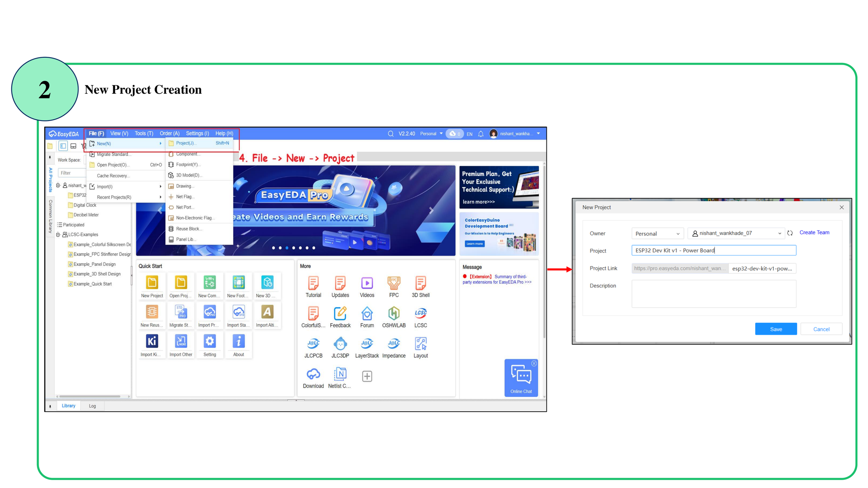Open the Setting gear icon in Quick Start
The image size is (868, 488).
210,341
